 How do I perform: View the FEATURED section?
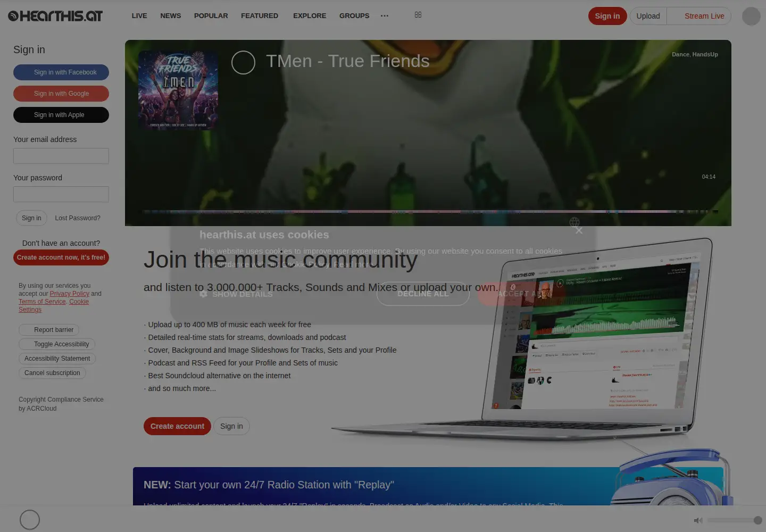(260, 16)
